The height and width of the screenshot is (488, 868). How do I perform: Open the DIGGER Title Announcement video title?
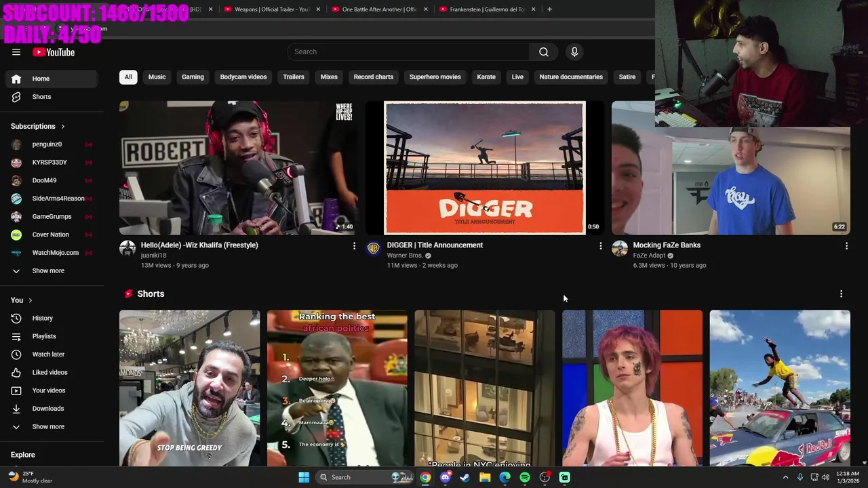[x=435, y=245]
